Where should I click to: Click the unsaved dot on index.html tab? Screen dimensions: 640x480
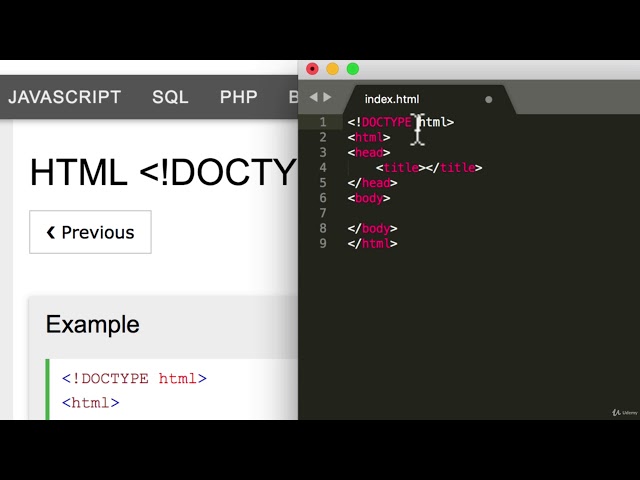489,100
